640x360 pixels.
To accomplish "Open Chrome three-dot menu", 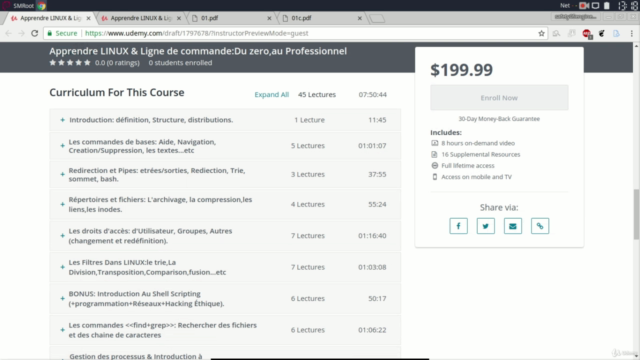I will (631, 33).
